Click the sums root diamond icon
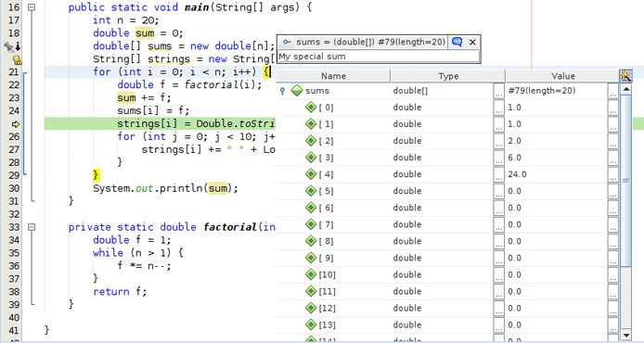This screenshot has width=644, height=343. click(297, 91)
